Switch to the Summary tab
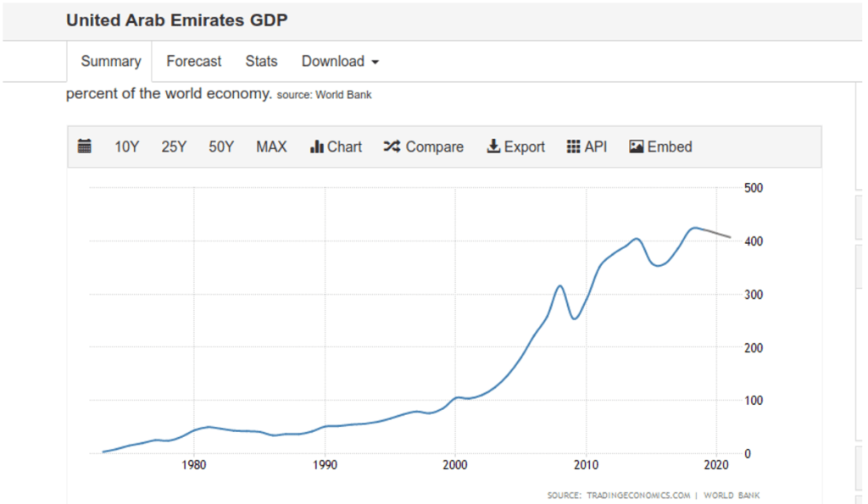 click(110, 61)
